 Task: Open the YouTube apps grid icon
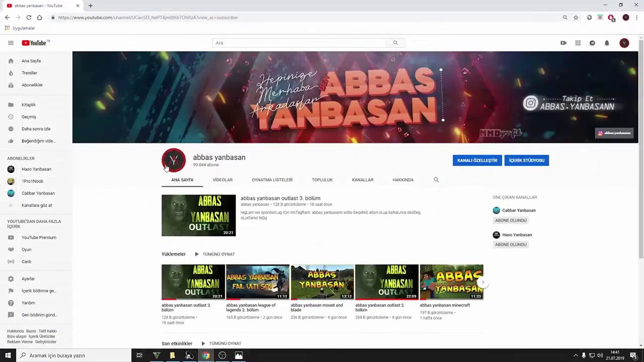578,43
